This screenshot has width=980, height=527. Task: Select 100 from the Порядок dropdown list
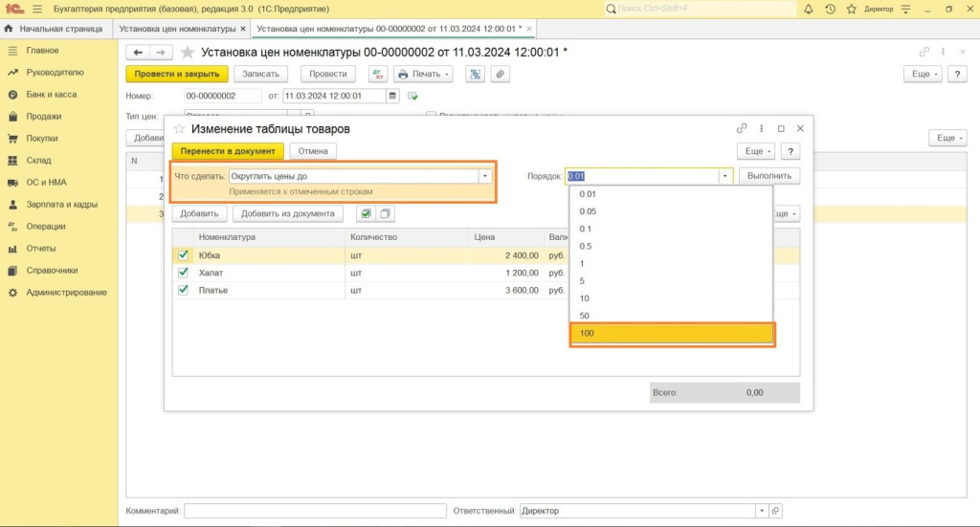click(671, 334)
